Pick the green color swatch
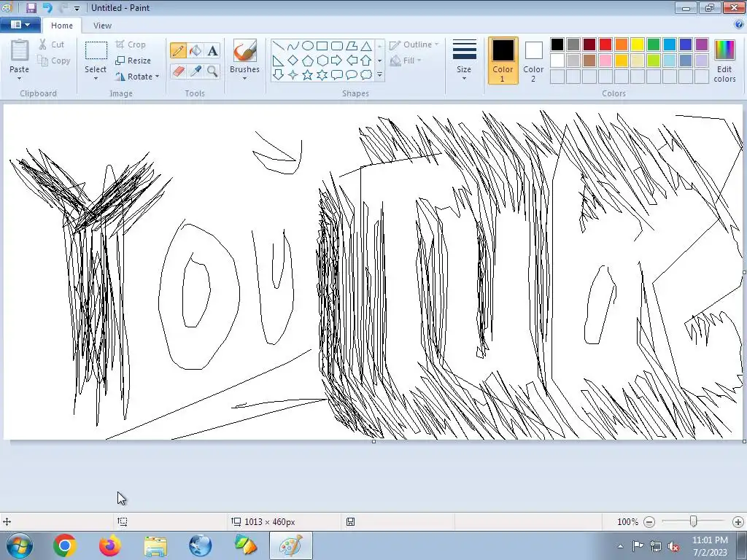Screen dimensions: 747x560 point(653,44)
